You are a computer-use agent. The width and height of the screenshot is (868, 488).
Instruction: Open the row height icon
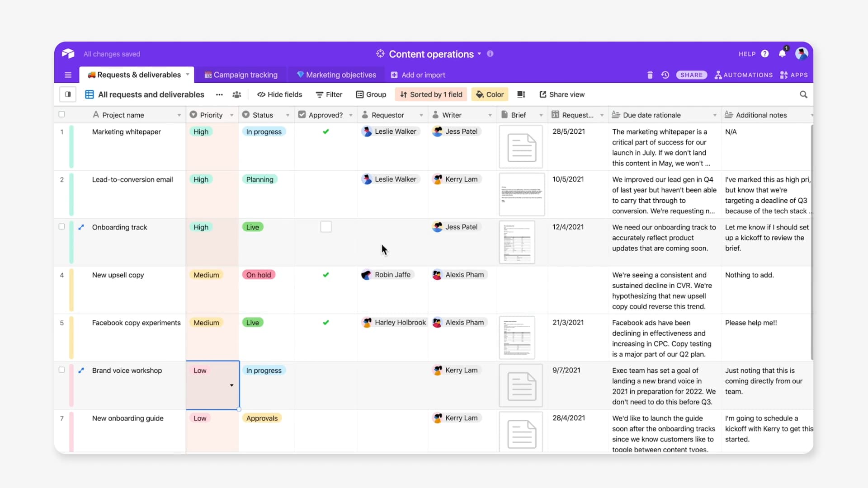tap(521, 94)
